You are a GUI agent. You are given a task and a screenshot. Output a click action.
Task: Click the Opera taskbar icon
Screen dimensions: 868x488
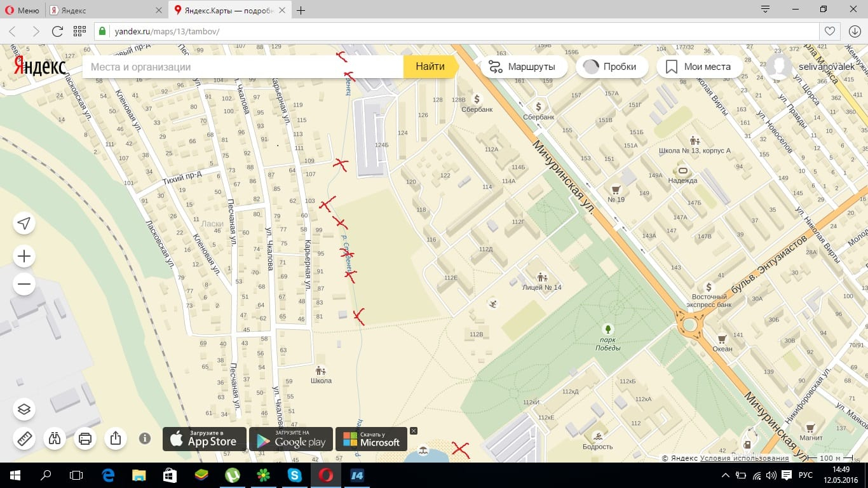point(325,475)
